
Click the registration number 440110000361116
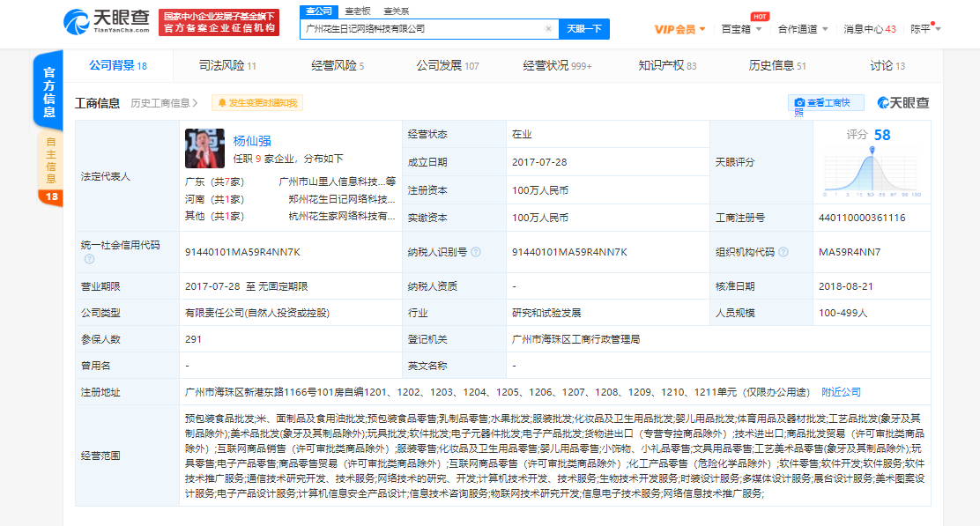coord(862,218)
